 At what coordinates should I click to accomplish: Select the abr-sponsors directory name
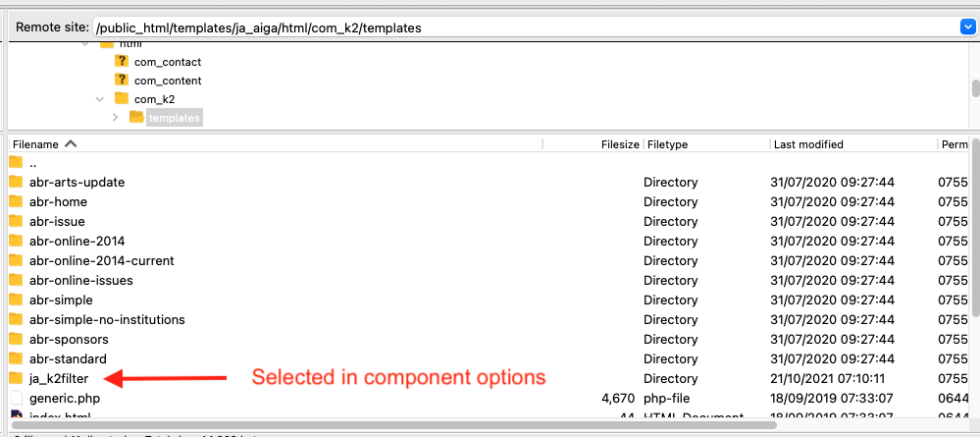point(69,339)
